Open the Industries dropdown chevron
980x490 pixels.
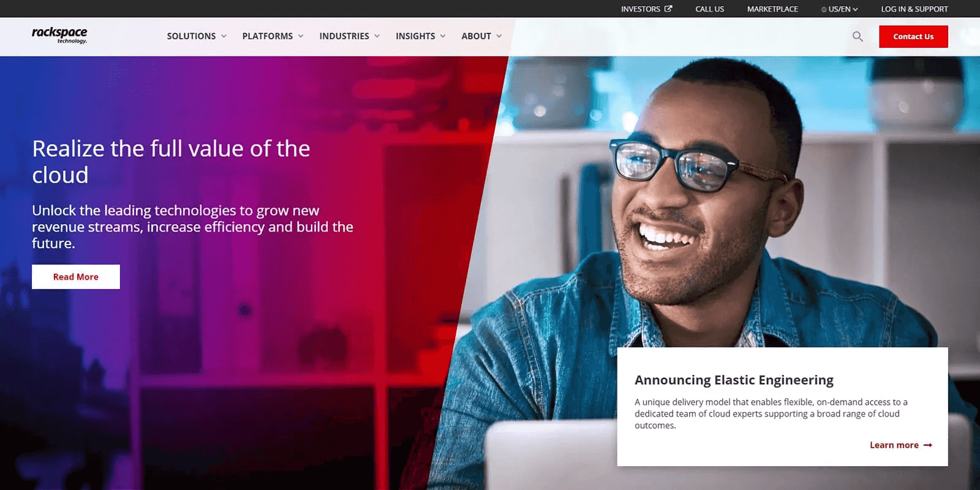tap(377, 36)
